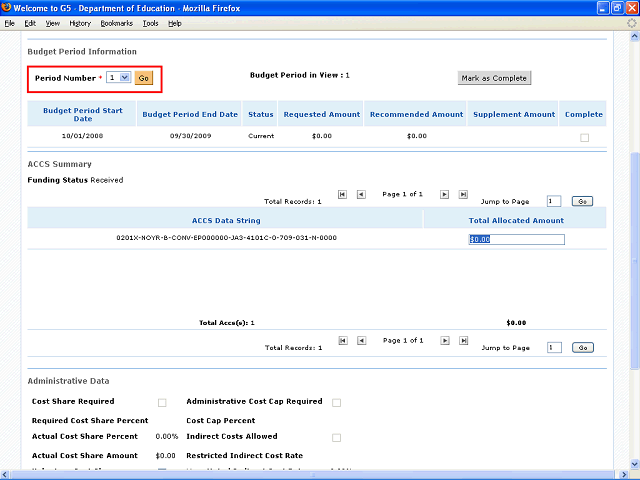Click Go button next to Period Number
640x480 pixels.
(144, 77)
